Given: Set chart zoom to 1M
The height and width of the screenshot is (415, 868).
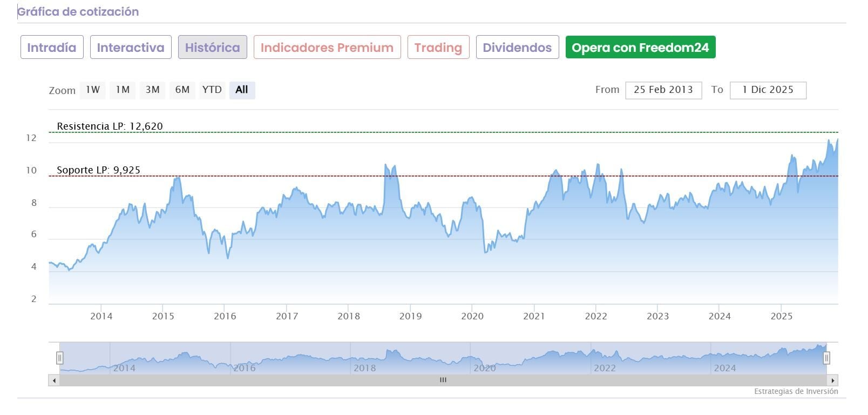Looking at the screenshot, I should tap(123, 90).
